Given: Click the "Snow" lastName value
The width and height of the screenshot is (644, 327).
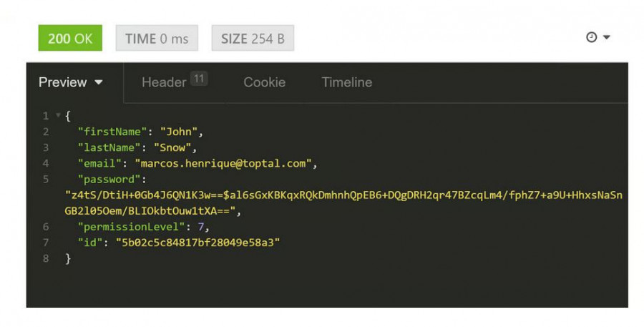Looking at the screenshot, I should (x=175, y=147).
